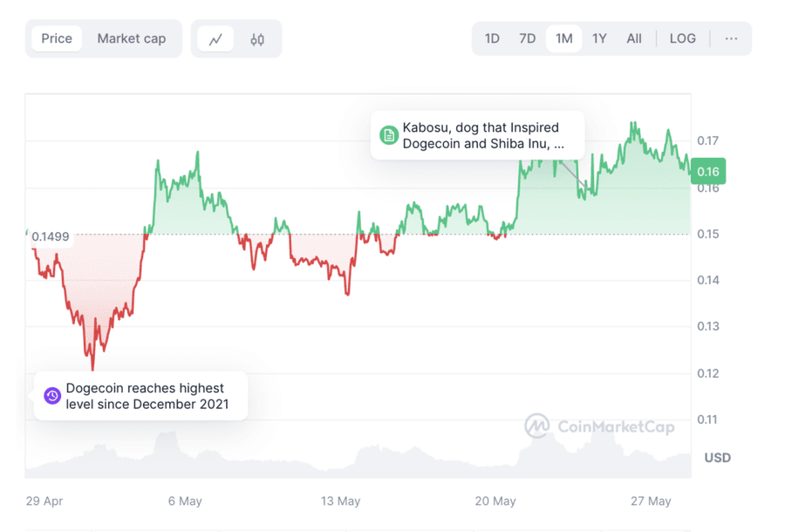Click the 0.1499 price level label
The height and width of the screenshot is (532, 785).
click(51, 235)
